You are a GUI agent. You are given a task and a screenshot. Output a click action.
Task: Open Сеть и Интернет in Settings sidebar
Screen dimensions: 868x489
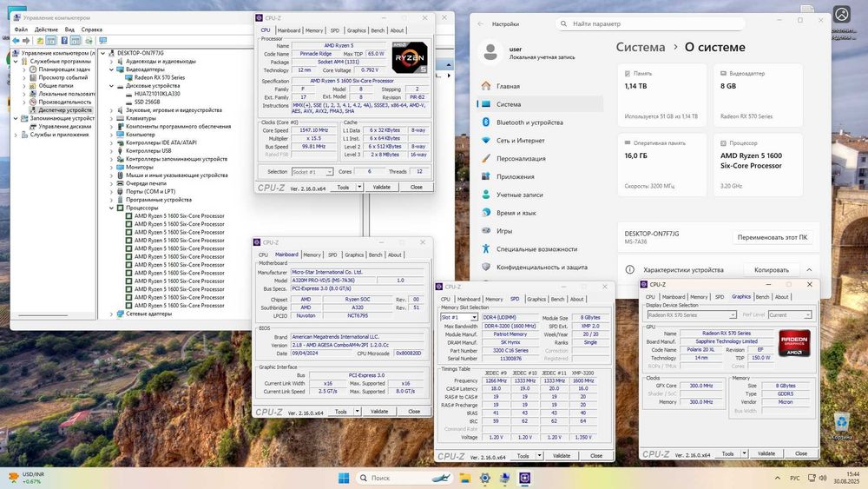click(x=520, y=141)
